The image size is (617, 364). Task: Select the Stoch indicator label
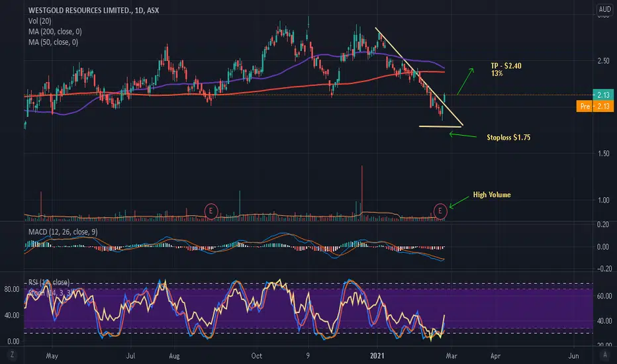[50, 293]
